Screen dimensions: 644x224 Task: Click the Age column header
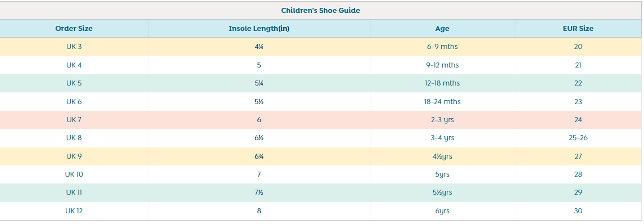point(442,29)
